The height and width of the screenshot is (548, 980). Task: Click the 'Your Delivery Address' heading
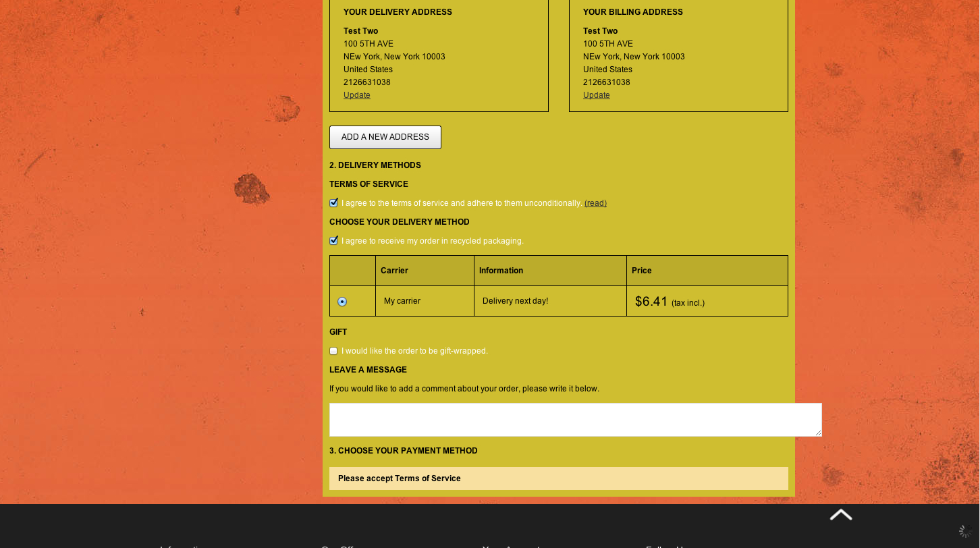[x=398, y=12]
